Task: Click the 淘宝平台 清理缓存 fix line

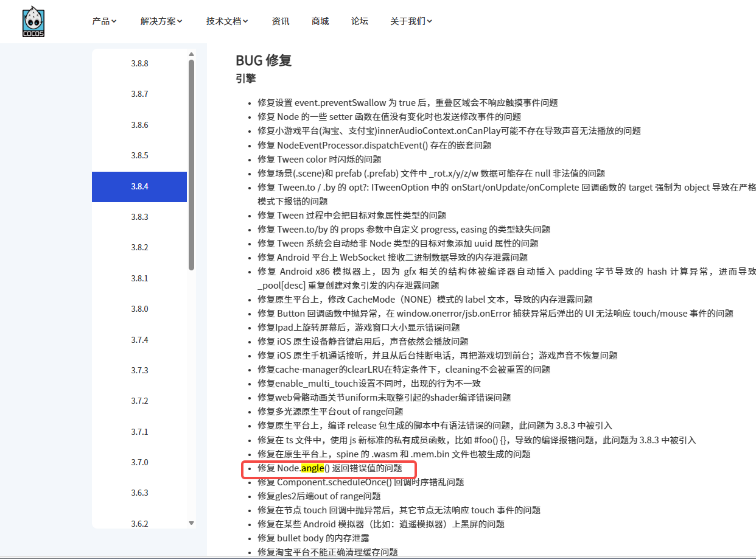Action: pos(327,552)
